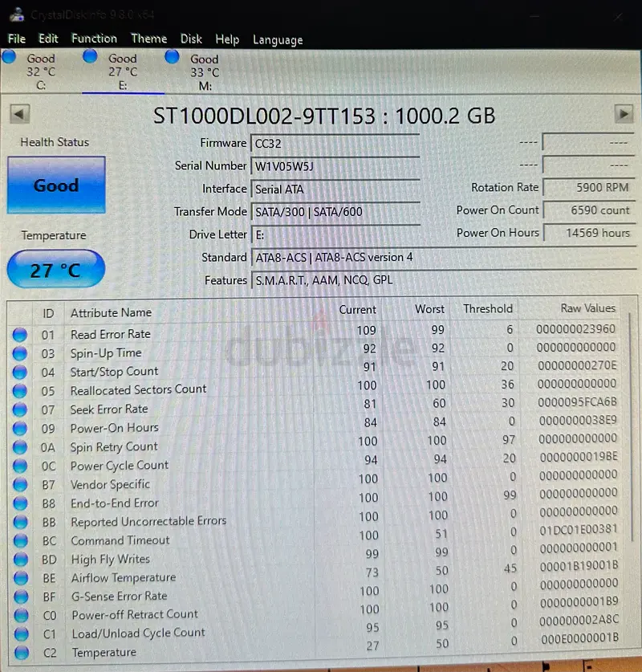
Task: Open the Language menu
Action: click(278, 40)
